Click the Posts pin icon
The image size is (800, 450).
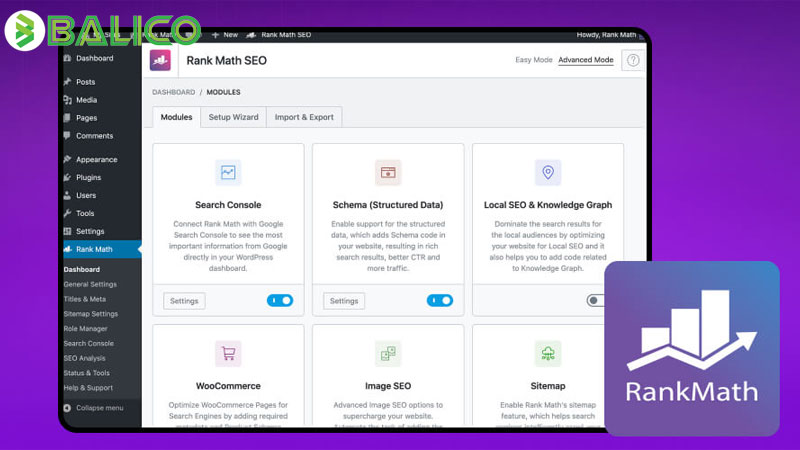pos(67,82)
